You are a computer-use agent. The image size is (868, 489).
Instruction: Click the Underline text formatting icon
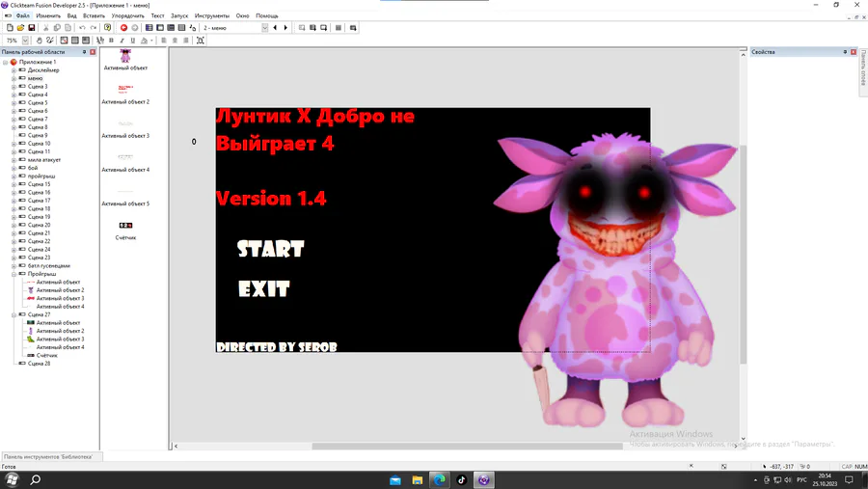pyautogui.click(x=133, y=41)
